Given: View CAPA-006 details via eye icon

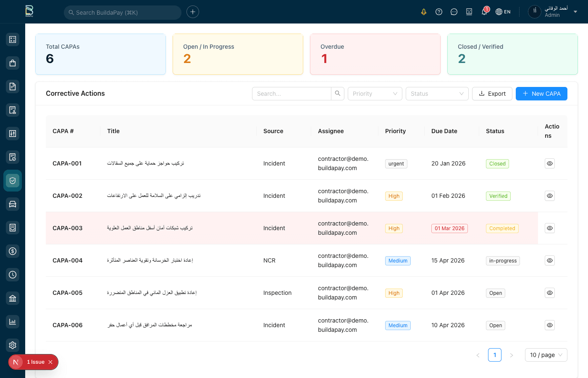Looking at the screenshot, I should coord(549,325).
